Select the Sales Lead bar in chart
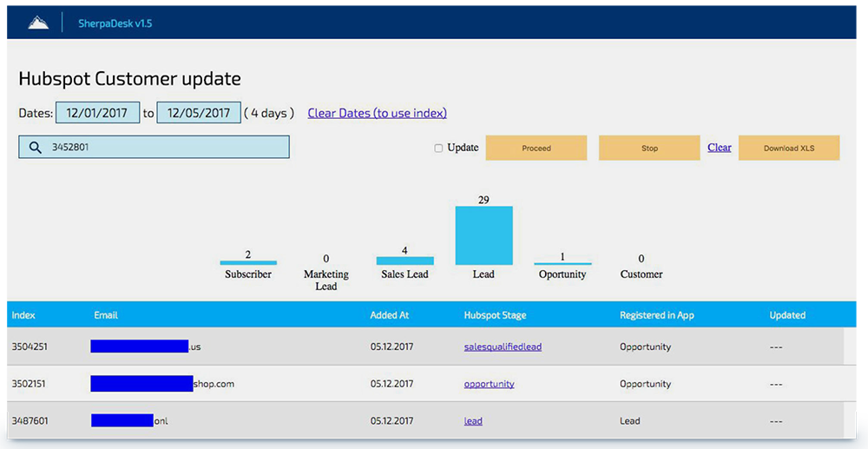The image size is (868, 449). [x=404, y=261]
